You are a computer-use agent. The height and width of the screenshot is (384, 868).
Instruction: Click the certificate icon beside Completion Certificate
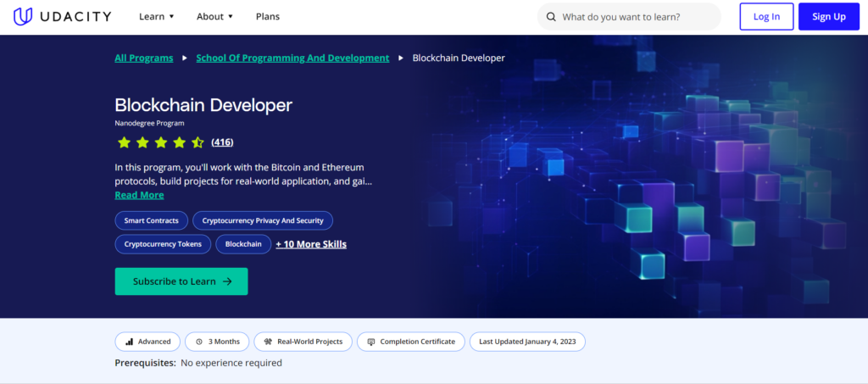click(371, 342)
